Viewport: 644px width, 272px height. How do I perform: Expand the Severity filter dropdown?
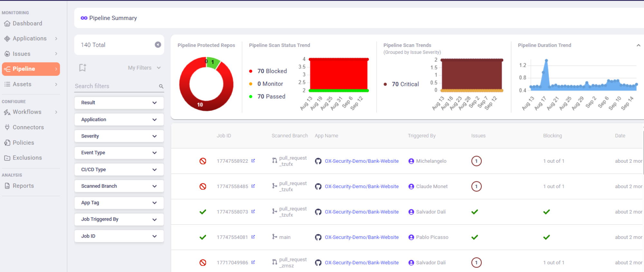point(119,136)
